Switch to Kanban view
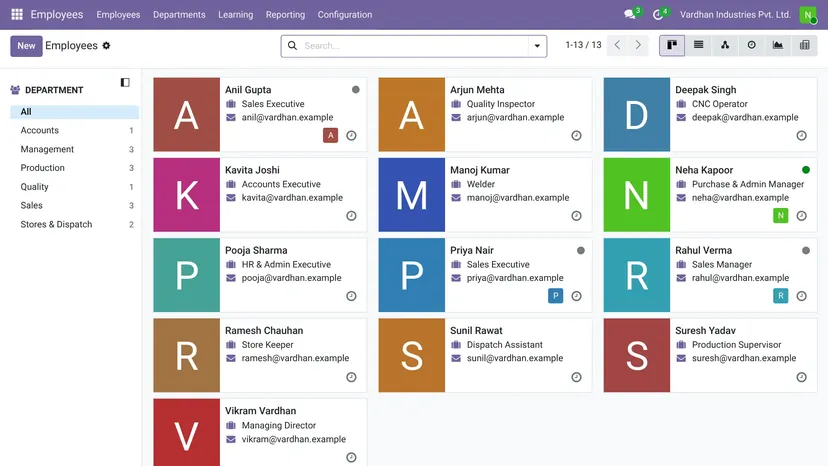Viewport: 828px width, 466px height. 672,45
